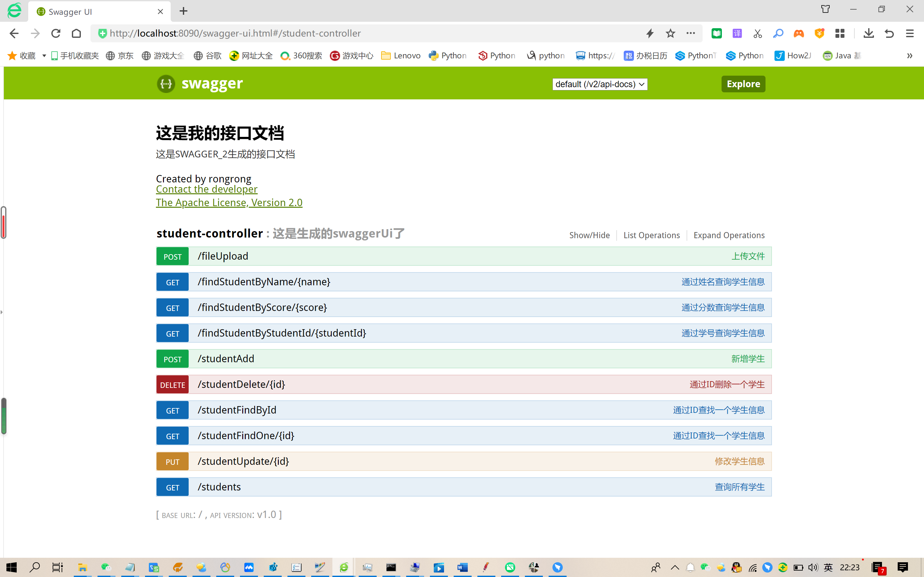The width and height of the screenshot is (924, 577).
Task: Click the undo closed tab icon
Action: coord(889,34)
